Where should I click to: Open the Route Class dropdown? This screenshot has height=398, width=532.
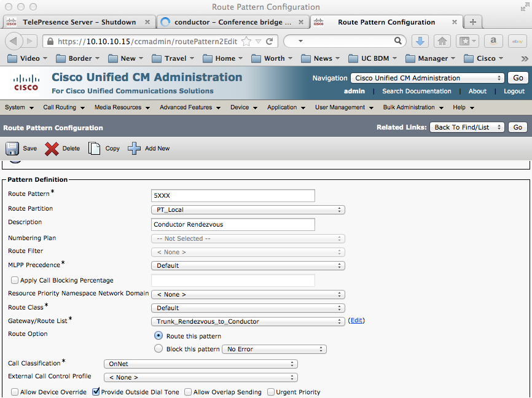pos(248,308)
